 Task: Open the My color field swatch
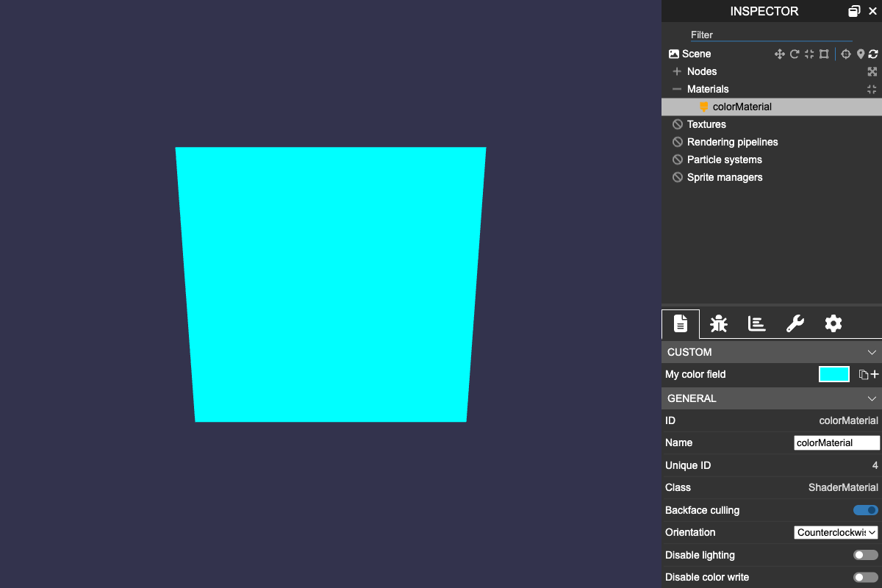coord(833,373)
